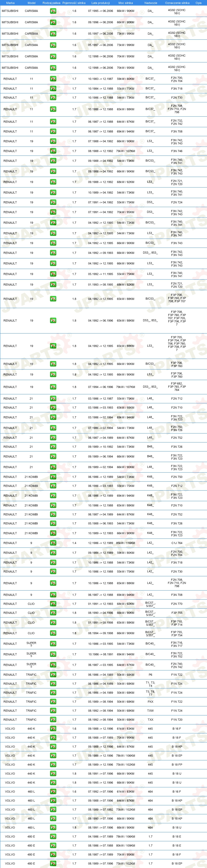
Task: Click fuel icon in Clio 08.1990 F3P 755 row
Action: coord(53,613)
